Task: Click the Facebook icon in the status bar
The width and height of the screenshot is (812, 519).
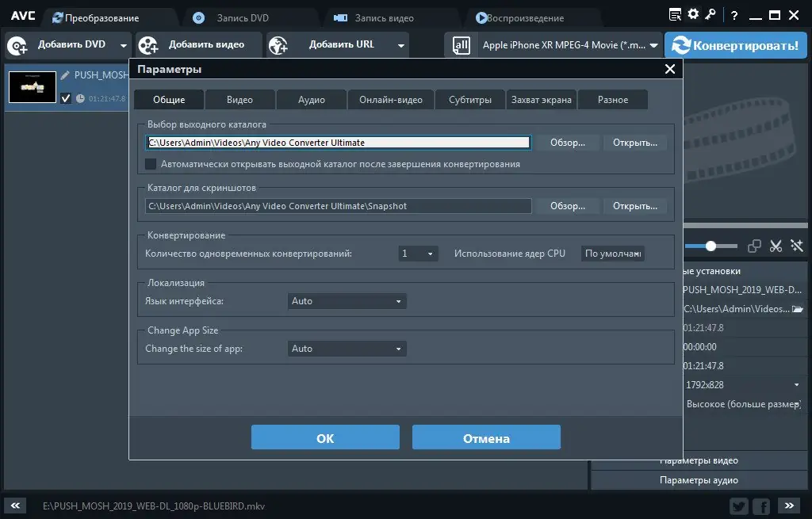Action: [761, 506]
